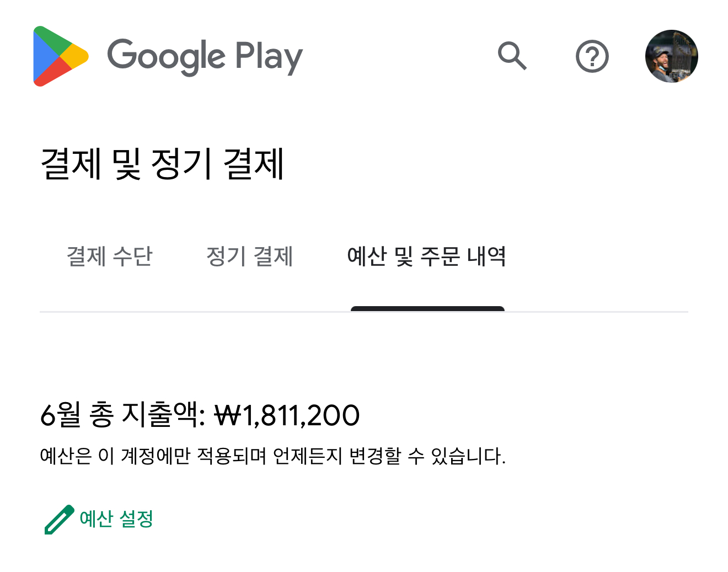
Task: Open help via the question mark icon
Action: (592, 56)
